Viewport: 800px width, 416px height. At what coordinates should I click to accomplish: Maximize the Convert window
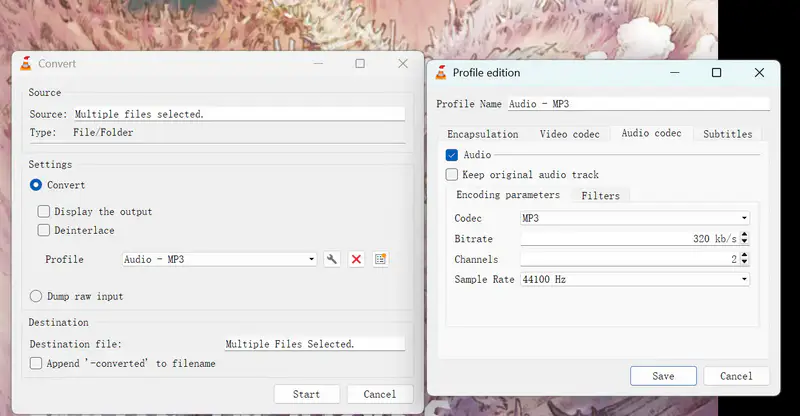[360, 64]
